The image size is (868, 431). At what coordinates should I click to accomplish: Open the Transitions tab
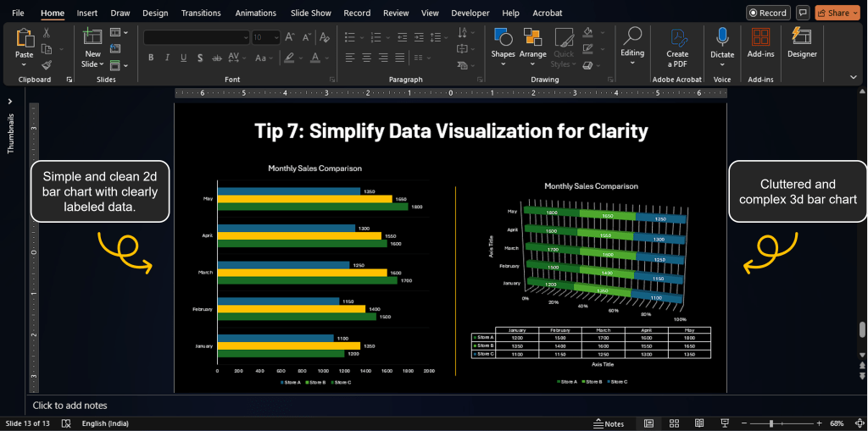200,13
